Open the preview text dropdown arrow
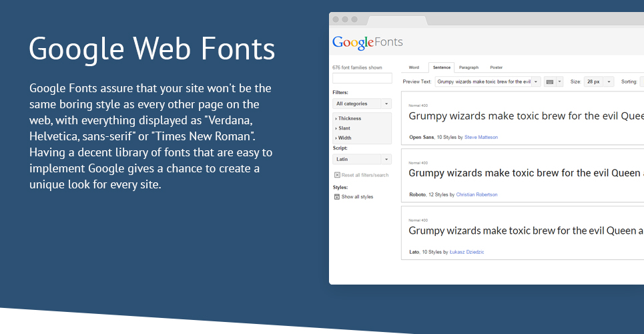The width and height of the screenshot is (644, 334). [x=536, y=82]
